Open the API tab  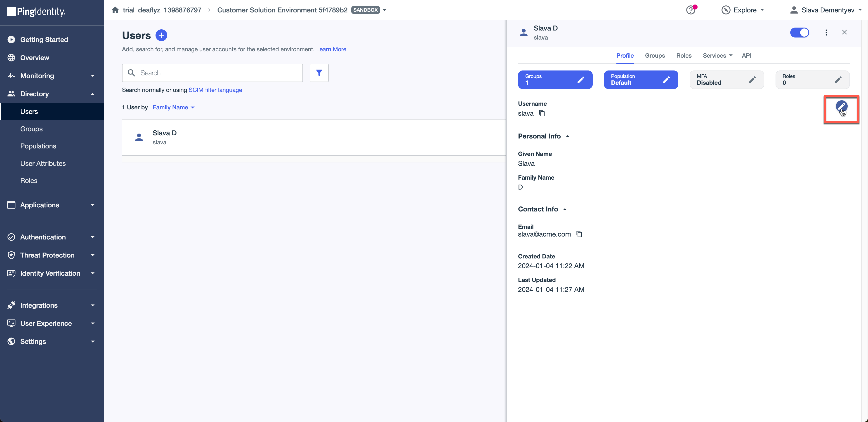coord(747,56)
